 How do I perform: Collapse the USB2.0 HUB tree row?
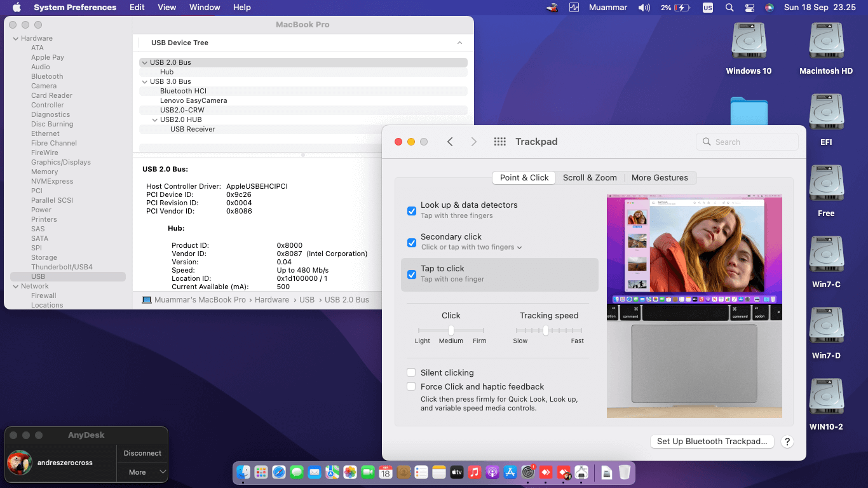click(x=155, y=120)
